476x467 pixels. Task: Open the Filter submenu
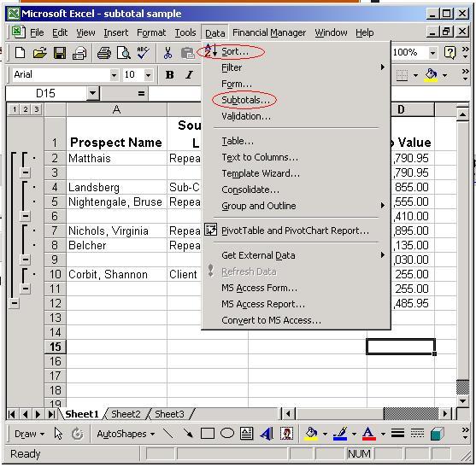[x=296, y=67]
